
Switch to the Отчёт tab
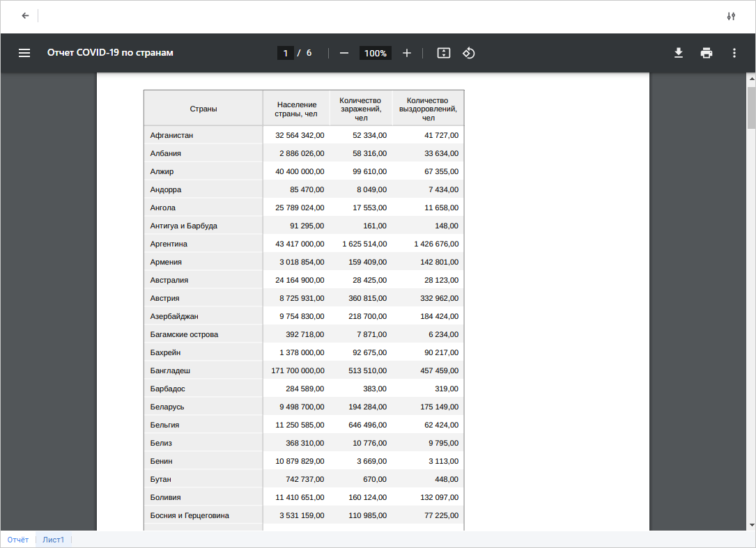click(18, 540)
